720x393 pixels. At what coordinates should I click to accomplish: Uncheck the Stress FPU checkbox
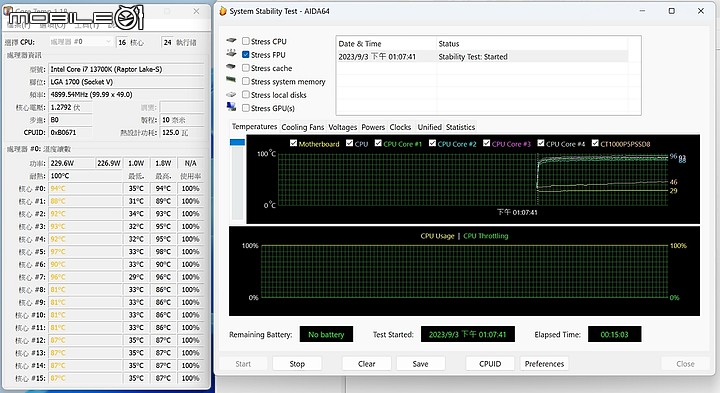click(246, 55)
